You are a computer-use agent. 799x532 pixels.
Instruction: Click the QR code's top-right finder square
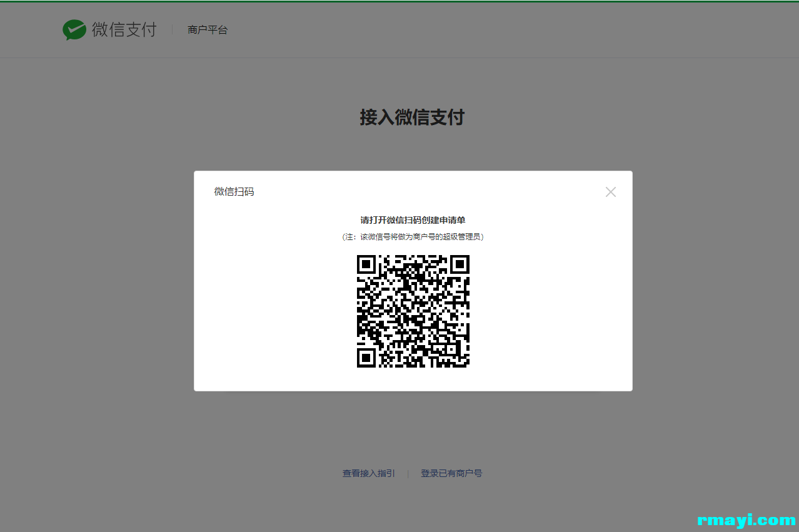[460, 264]
